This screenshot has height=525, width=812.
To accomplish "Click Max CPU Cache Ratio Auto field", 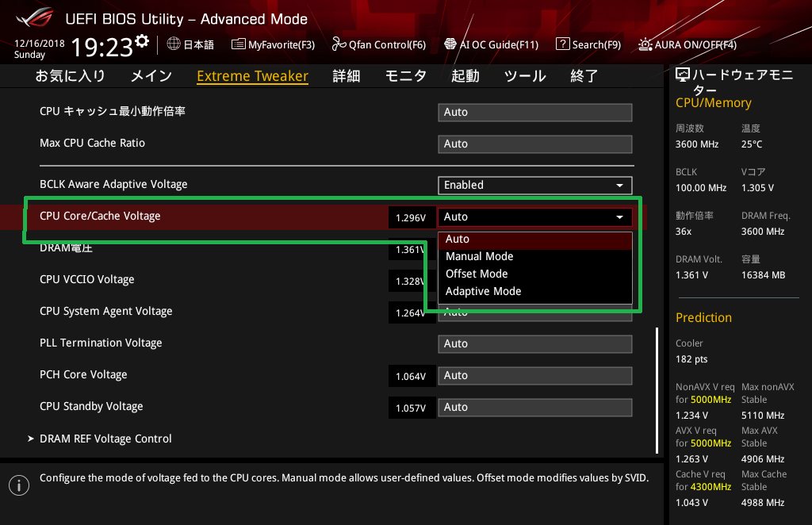I will (535, 144).
